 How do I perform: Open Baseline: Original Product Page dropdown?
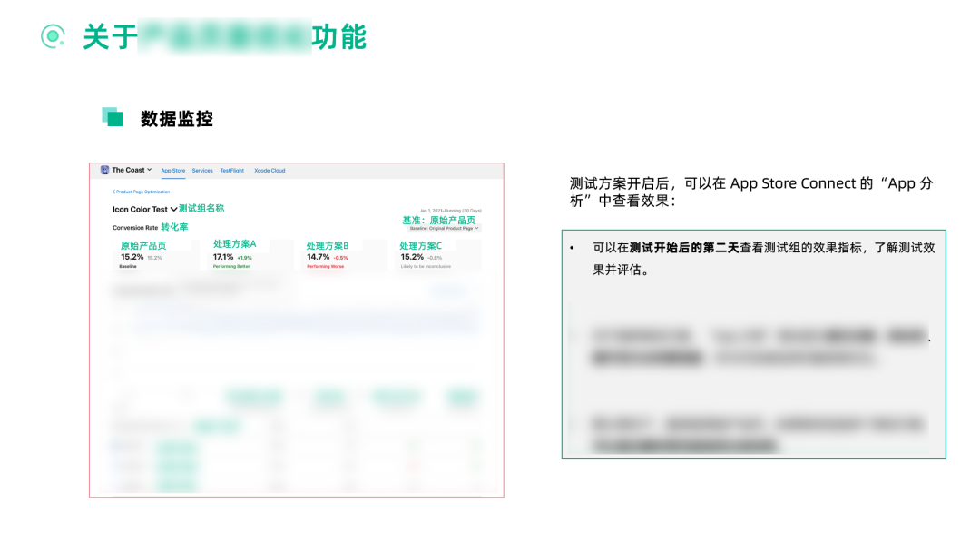point(445,228)
